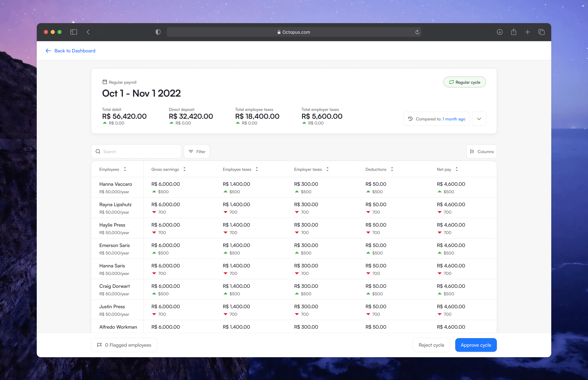Select employee Justin Press
Screen dimensions: 588x380
[x=112, y=307]
